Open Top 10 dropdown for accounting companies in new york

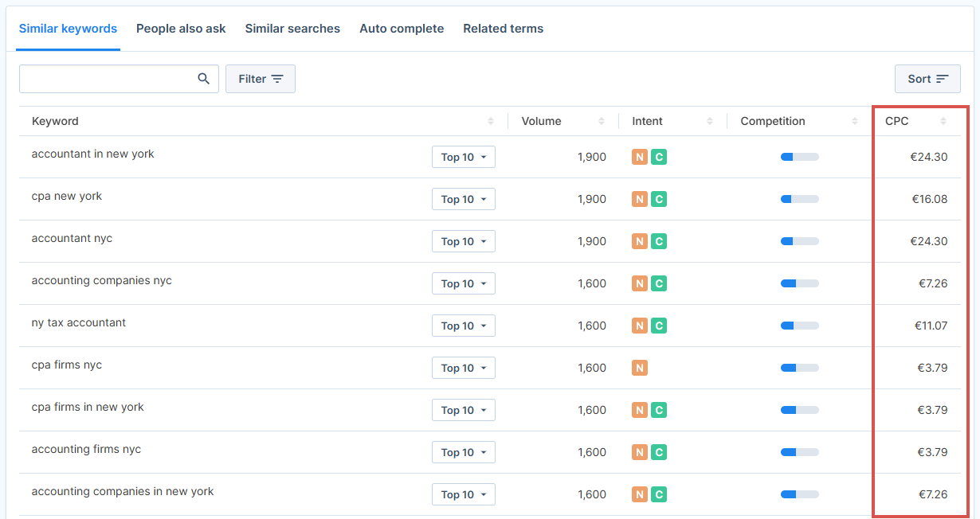tap(464, 494)
